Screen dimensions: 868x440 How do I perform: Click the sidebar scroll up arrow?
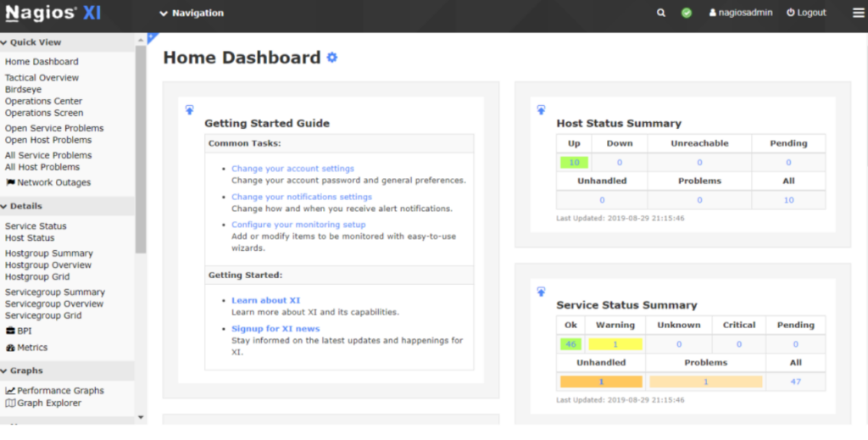click(x=141, y=39)
